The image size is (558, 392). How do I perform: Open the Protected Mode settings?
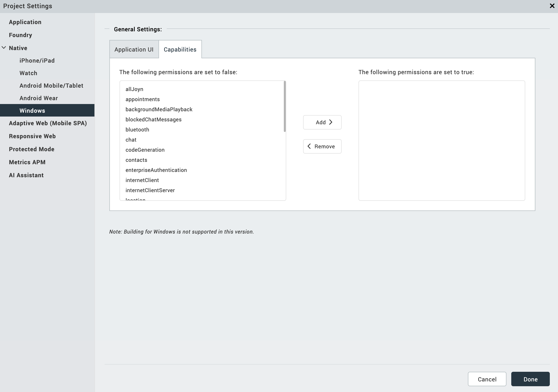[32, 149]
